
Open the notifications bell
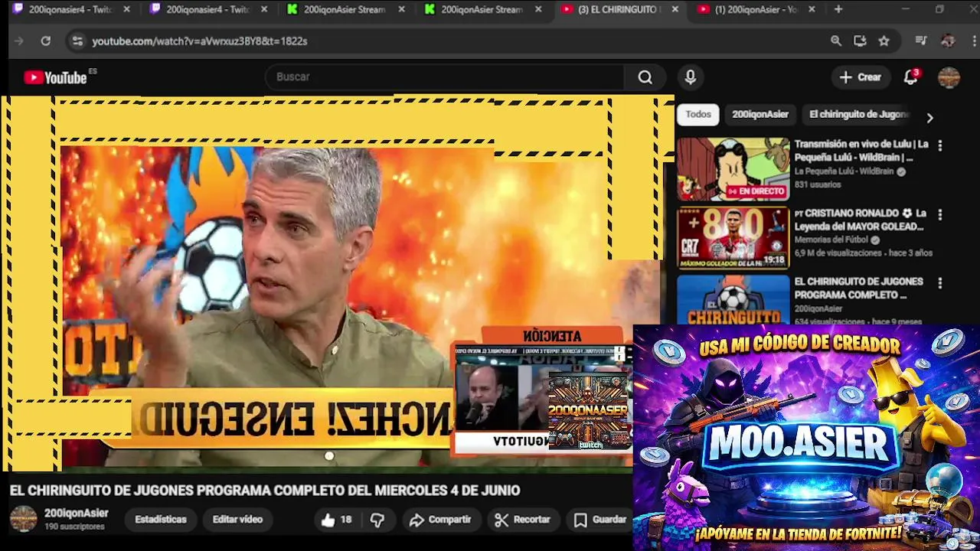coord(910,77)
